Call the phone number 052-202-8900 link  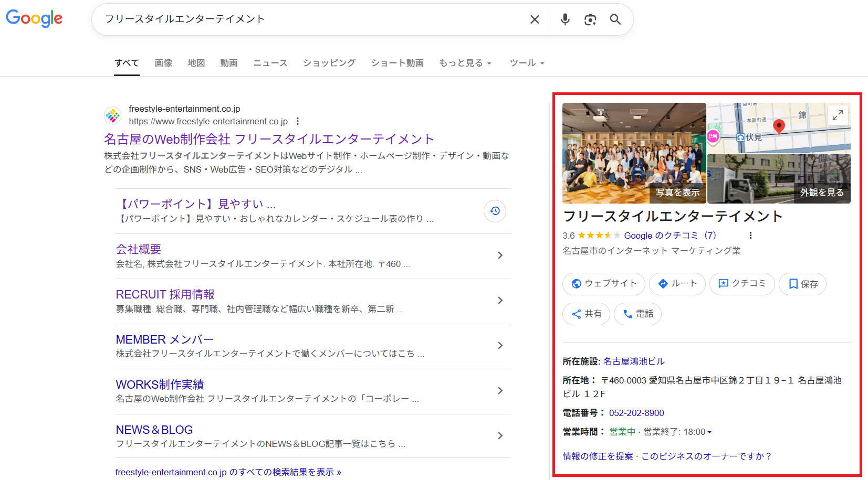(636, 413)
